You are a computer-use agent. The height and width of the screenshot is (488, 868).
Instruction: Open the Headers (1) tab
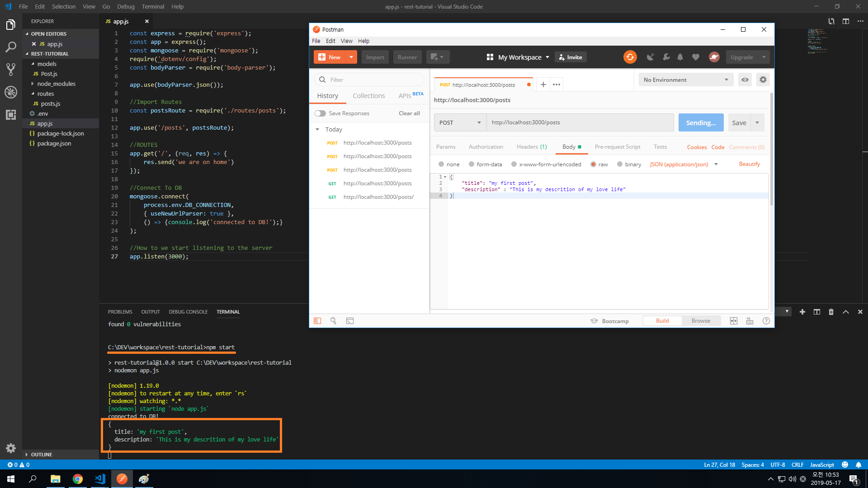click(532, 147)
